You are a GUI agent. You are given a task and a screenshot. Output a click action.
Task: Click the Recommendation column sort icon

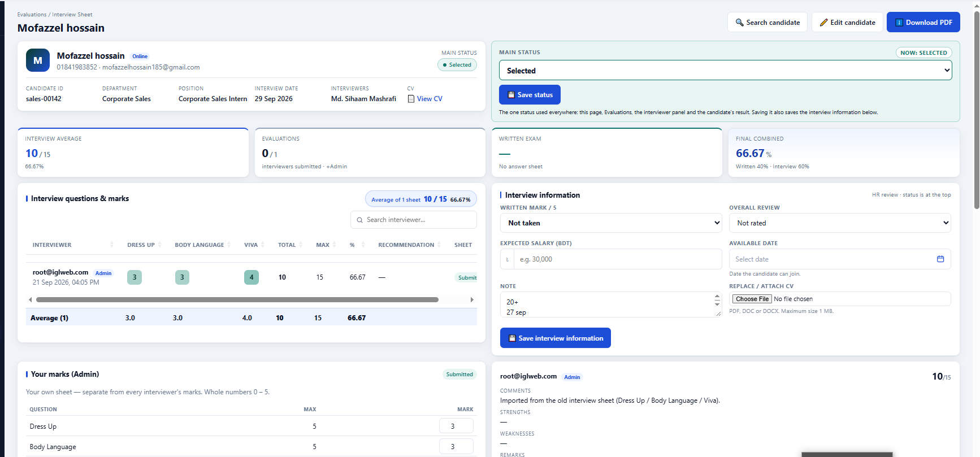click(439, 245)
